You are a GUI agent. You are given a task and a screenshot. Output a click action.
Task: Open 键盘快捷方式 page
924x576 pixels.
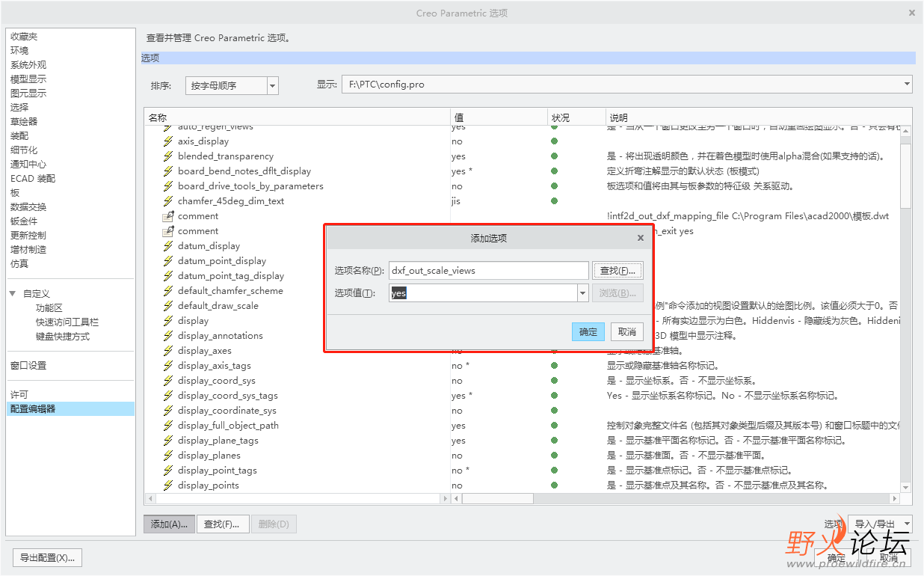click(x=63, y=337)
